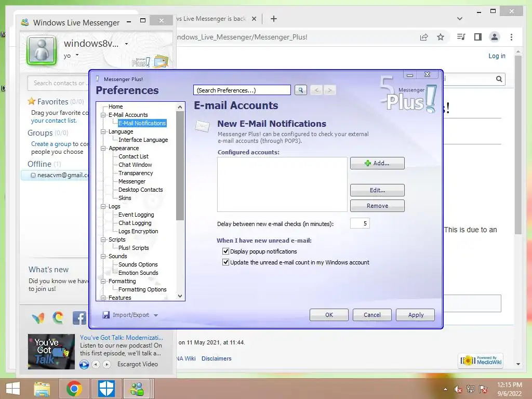Collapse the Language tree node
The width and height of the screenshot is (532, 399).
pos(103,131)
